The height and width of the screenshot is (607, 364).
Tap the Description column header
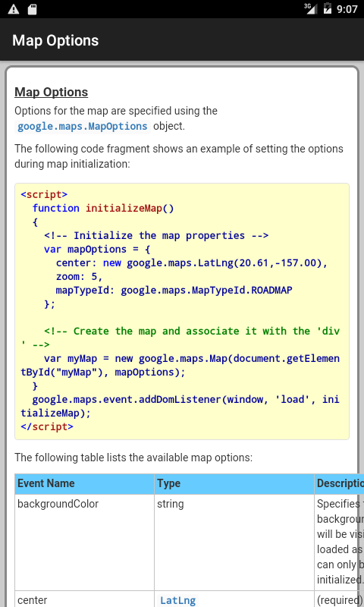tap(339, 483)
